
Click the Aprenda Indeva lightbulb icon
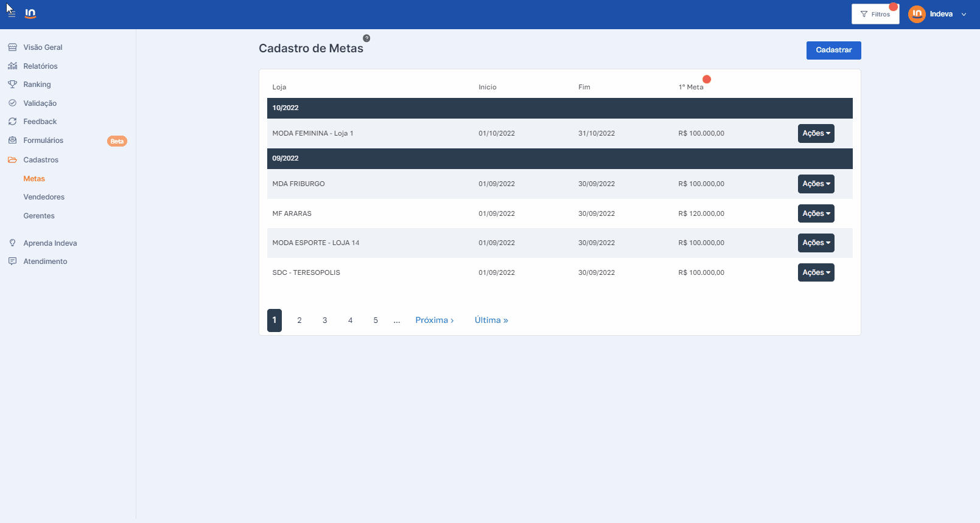pos(12,243)
